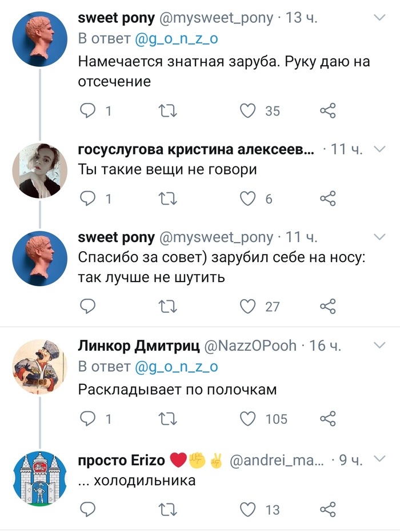Open the chevron menu on Линкор Дмитриц's tweet
This screenshot has height=532, width=400.
tap(380, 346)
